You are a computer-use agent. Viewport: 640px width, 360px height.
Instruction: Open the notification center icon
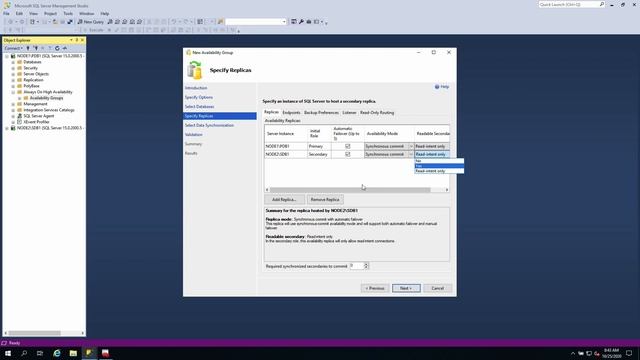point(629,353)
